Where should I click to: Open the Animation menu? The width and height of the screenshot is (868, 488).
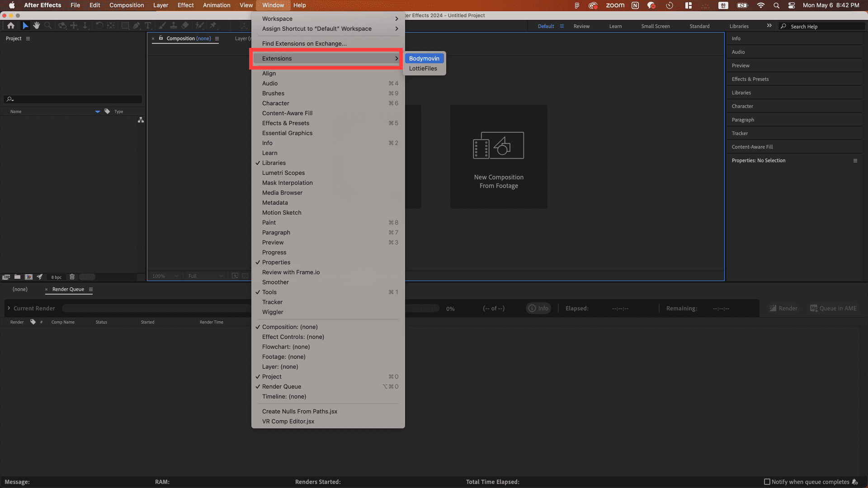point(217,5)
